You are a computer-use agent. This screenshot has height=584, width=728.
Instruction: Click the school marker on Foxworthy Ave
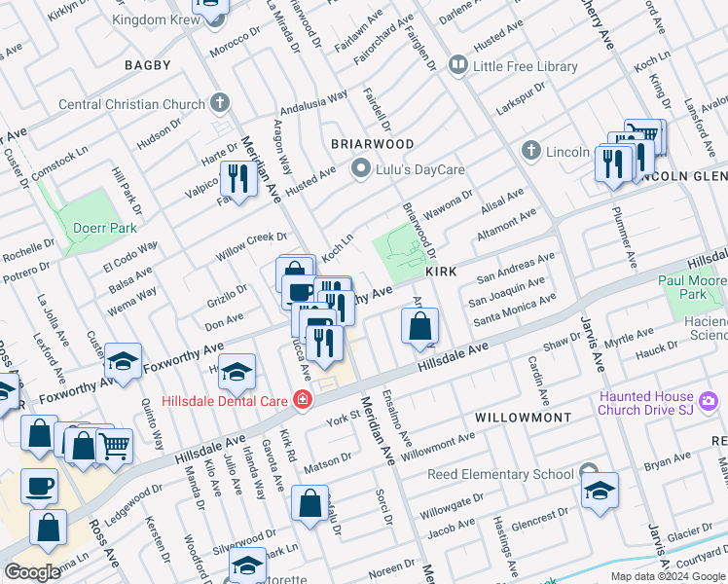[x=123, y=362]
